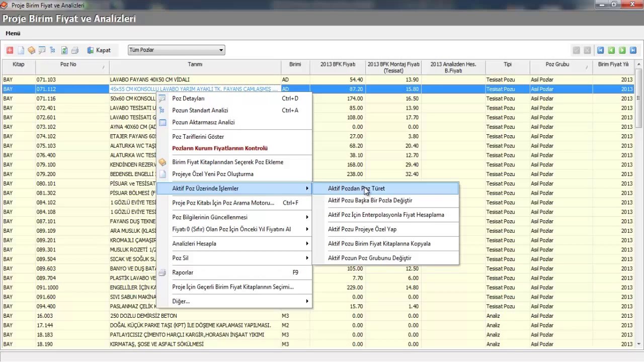Screen dimensions: 644x362
Task: Choose Poz Tariflerini Göster
Action: (x=234, y=136)
